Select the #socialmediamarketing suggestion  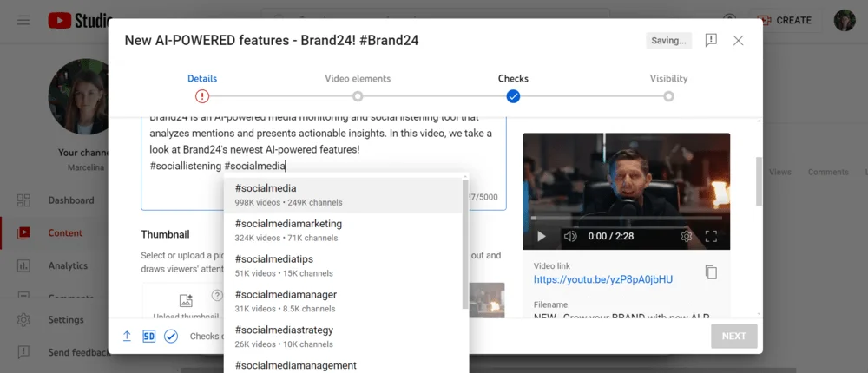click(x=343, y=230)
